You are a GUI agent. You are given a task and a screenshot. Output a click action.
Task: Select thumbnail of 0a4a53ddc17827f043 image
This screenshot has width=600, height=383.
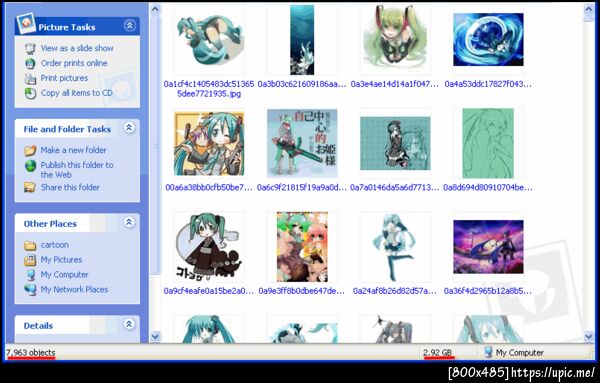pos(488,39)
